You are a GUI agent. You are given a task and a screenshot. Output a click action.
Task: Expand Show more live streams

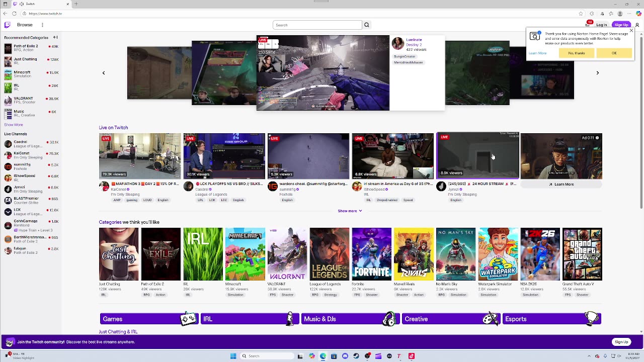coord(350,211)
